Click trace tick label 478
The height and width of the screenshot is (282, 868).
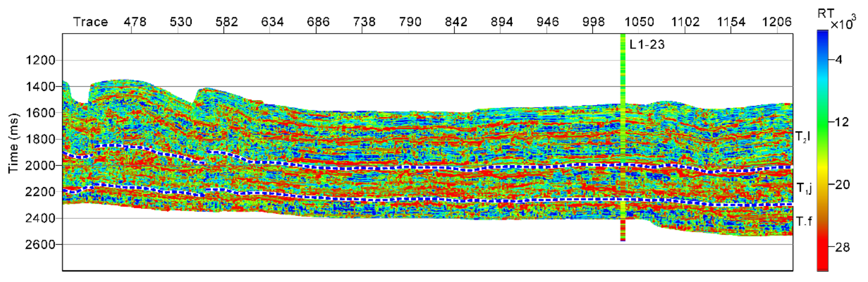click(135, 22)
